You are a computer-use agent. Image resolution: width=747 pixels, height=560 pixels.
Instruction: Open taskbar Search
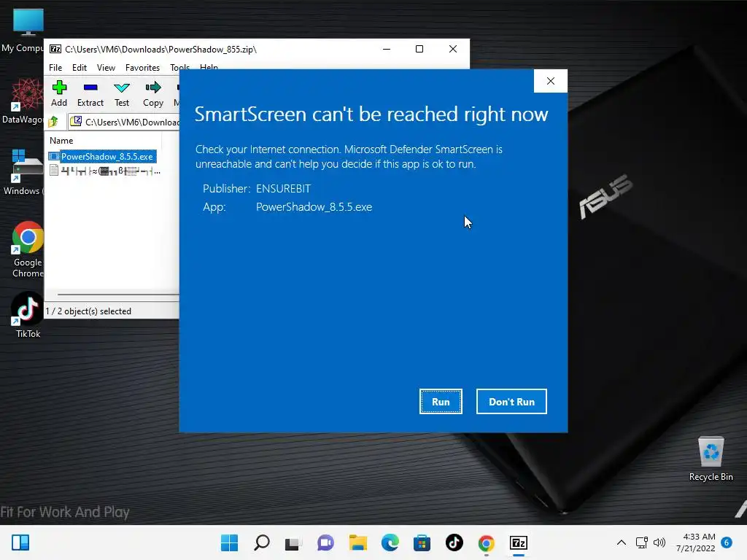(262, 542)
